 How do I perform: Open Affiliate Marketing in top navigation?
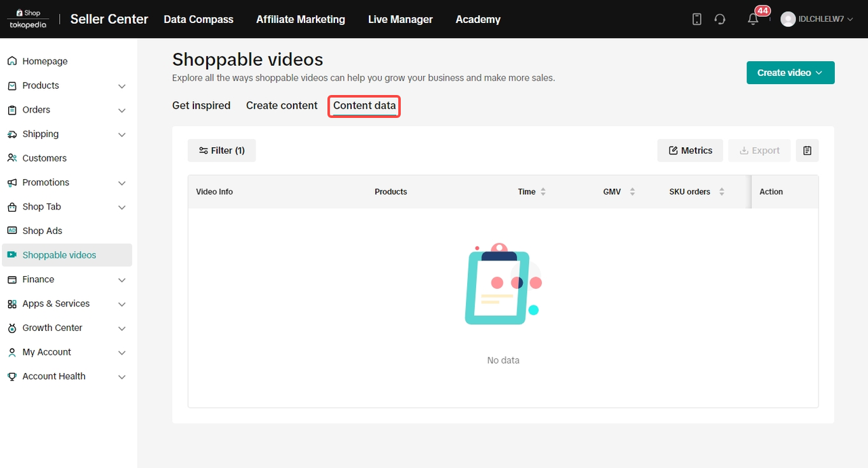(x=300, y=19)
